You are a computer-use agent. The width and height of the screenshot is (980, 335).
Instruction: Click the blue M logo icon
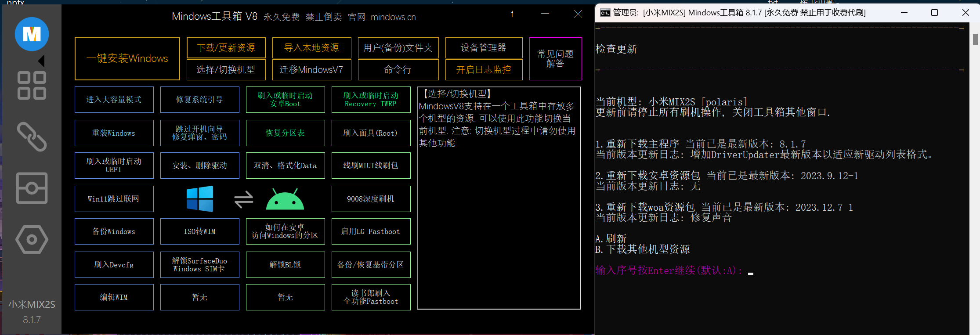point(32,34)
